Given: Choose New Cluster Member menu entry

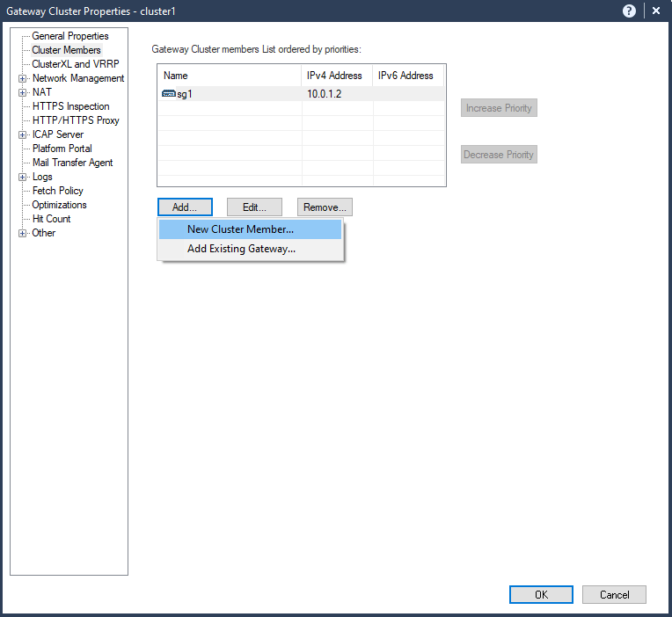Looking at the screenshot, I should pyautogui.click(x=251, y=229).
